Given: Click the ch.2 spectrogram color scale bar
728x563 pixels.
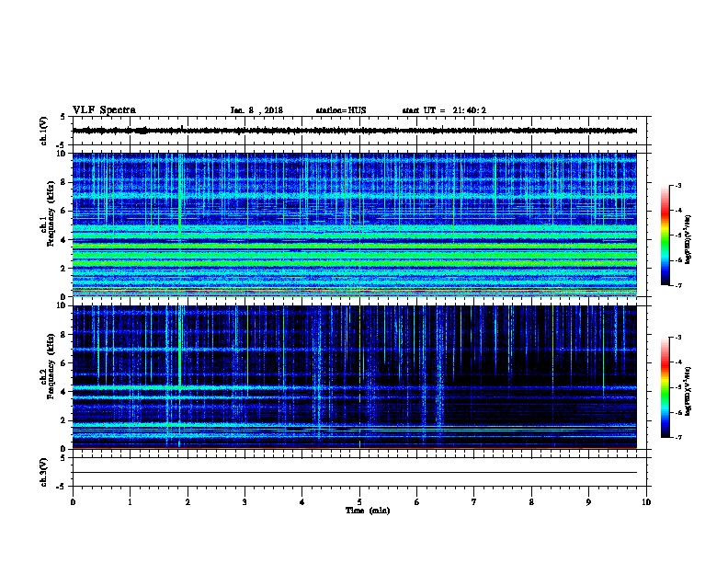Looking at the screenshot, I should pos(665,387).
